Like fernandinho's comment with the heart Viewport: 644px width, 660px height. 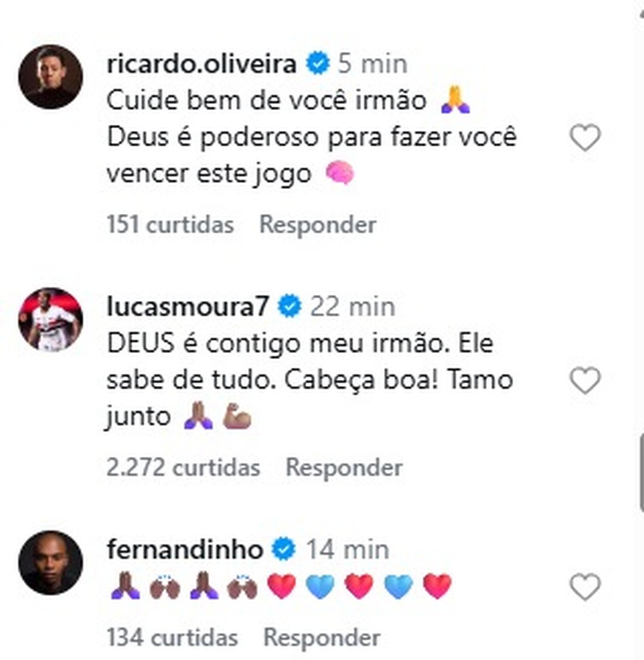pos(584,587)
